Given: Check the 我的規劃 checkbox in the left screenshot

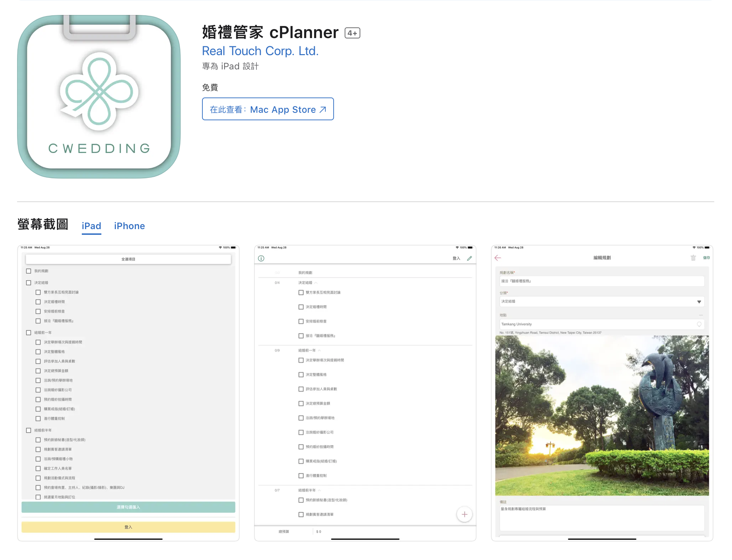Looking at the screenshot, I should pyautogui.click(x=28, y=271).
